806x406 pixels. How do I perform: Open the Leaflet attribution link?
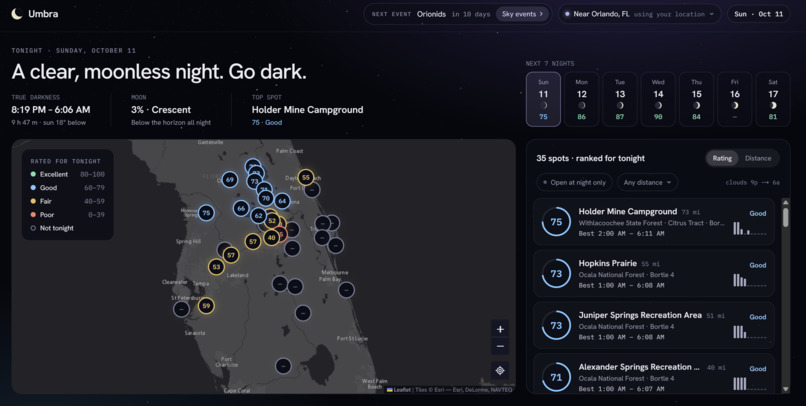point(398,390)
